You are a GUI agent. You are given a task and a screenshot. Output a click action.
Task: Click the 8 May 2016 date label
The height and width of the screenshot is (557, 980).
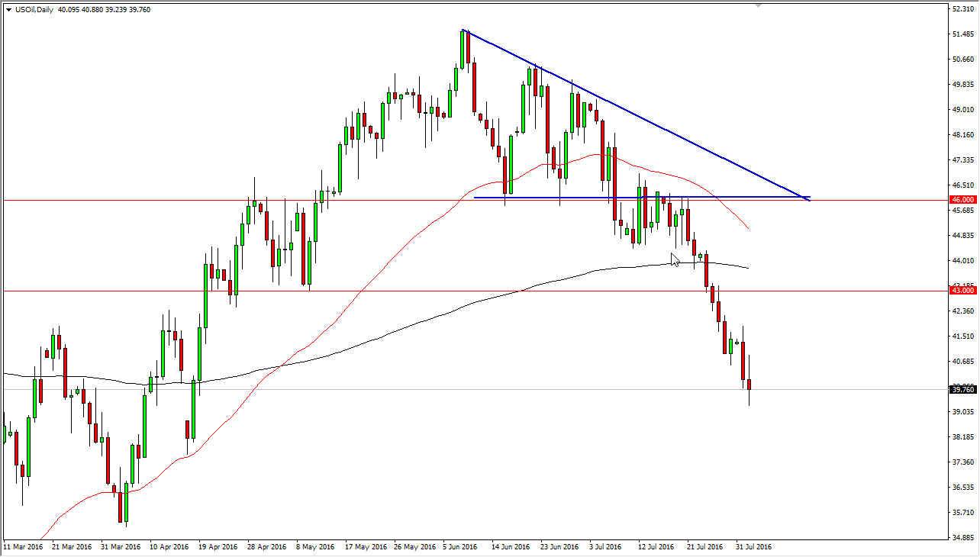315,547
